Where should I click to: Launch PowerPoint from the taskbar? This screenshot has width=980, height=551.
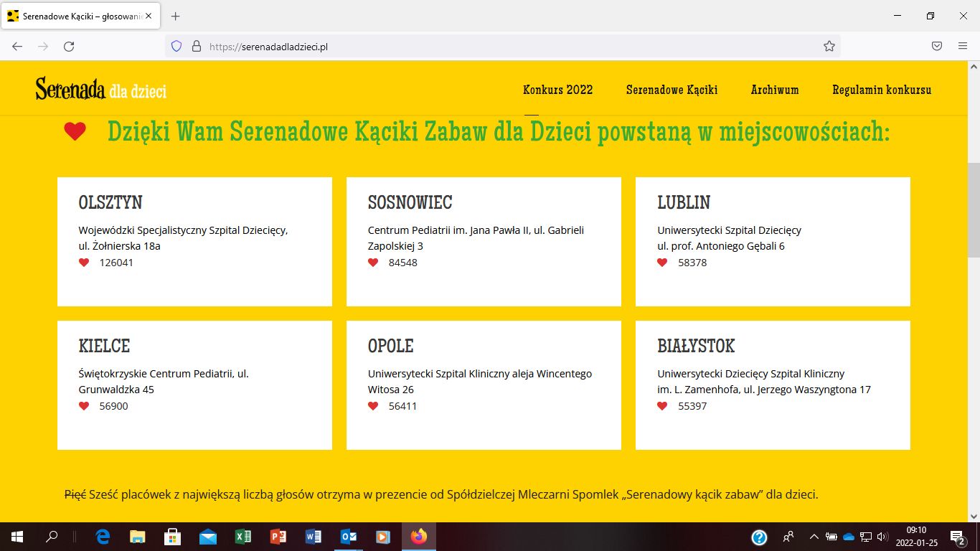(278, 537)
